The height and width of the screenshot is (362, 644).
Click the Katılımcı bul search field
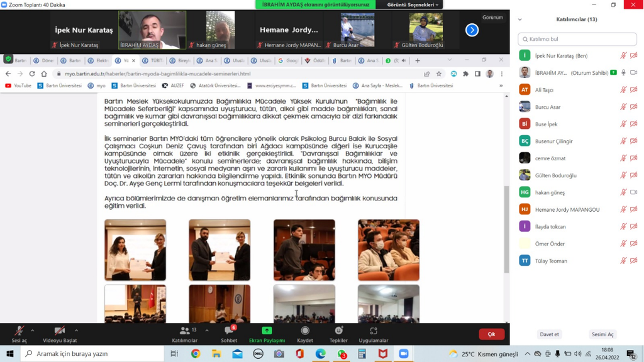pyautogui.click(x=577, y=38)
